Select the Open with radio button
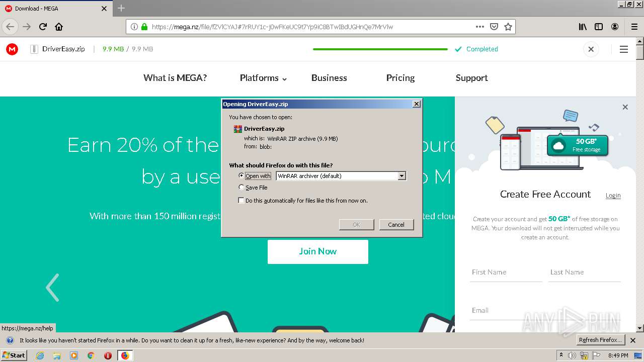Screen dimensions: 644x362 click(x=242, y=175)
